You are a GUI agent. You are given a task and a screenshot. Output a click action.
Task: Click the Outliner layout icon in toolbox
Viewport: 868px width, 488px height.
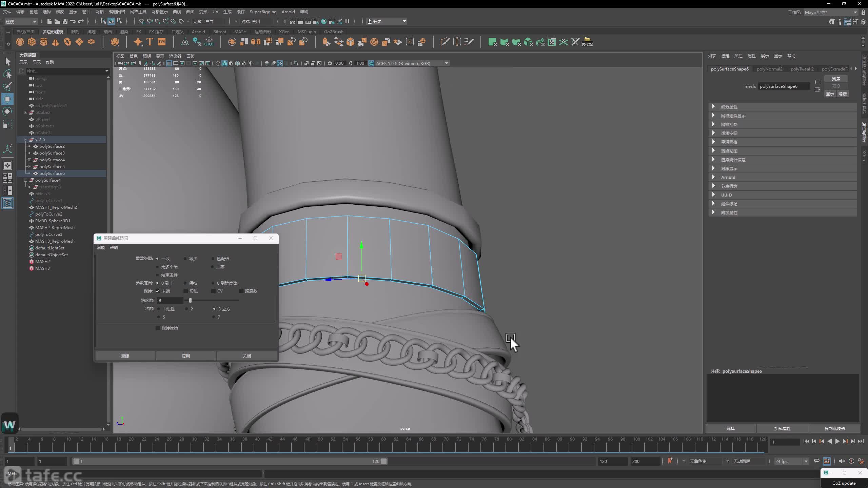point(7,203)
